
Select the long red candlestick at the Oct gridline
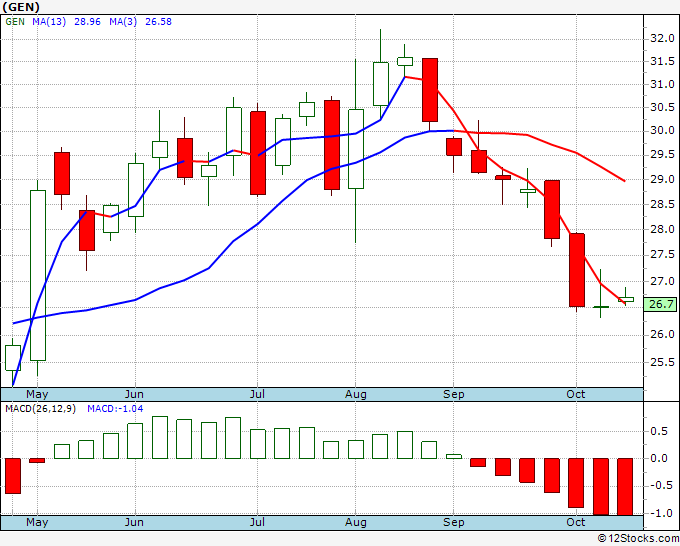point(577,270)
